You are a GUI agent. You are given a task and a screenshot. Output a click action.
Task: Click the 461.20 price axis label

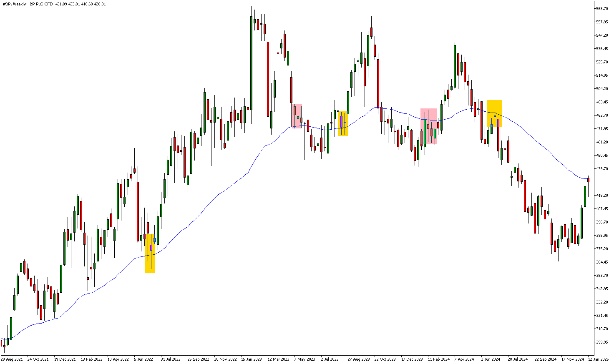coord(602,142)
